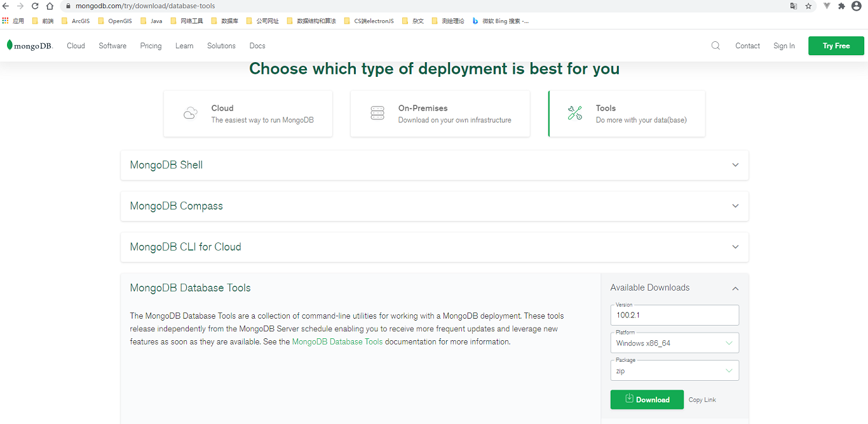Collapse the Available Downloads panel
Screen dimensions: 868x424
point(735,288)
